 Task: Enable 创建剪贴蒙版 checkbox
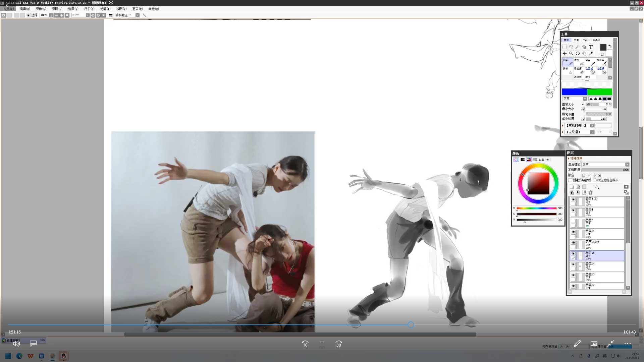(570, 180)
